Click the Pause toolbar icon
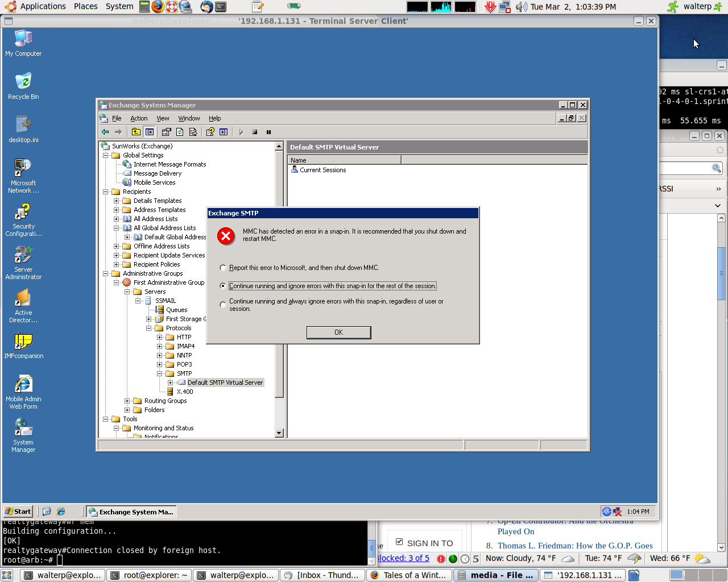 click(268, 132)
